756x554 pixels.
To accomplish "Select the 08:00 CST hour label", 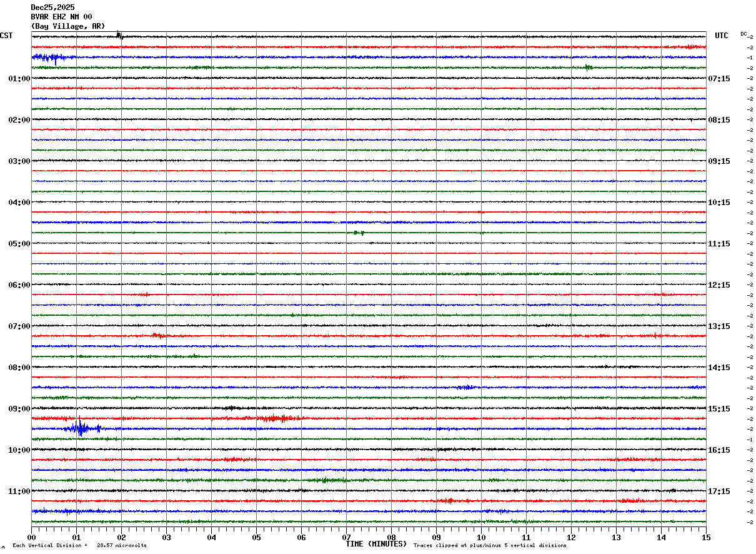I will [x=19, y=368].
